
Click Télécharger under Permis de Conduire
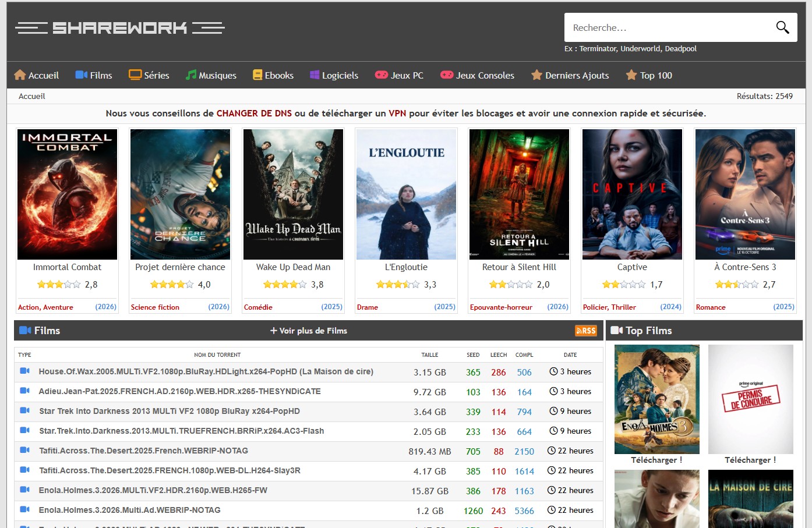pyautogui.click(x=750, y=460)
